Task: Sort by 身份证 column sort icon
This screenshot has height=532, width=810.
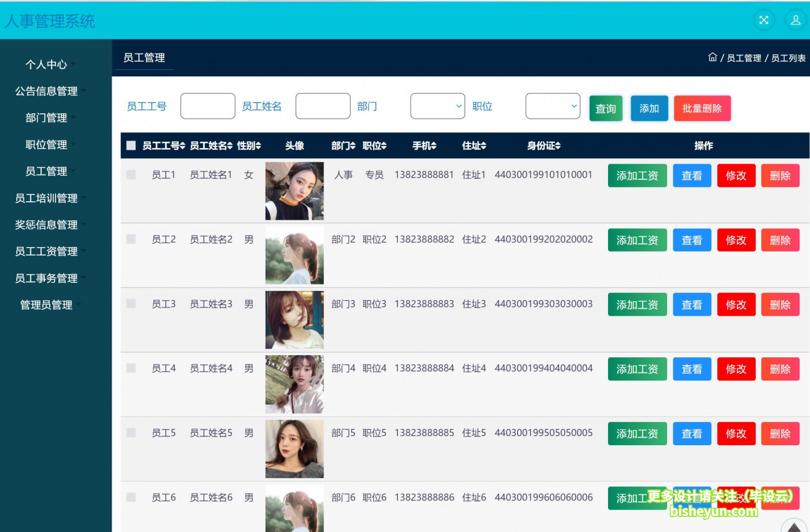Action: (x=557, y=146)
